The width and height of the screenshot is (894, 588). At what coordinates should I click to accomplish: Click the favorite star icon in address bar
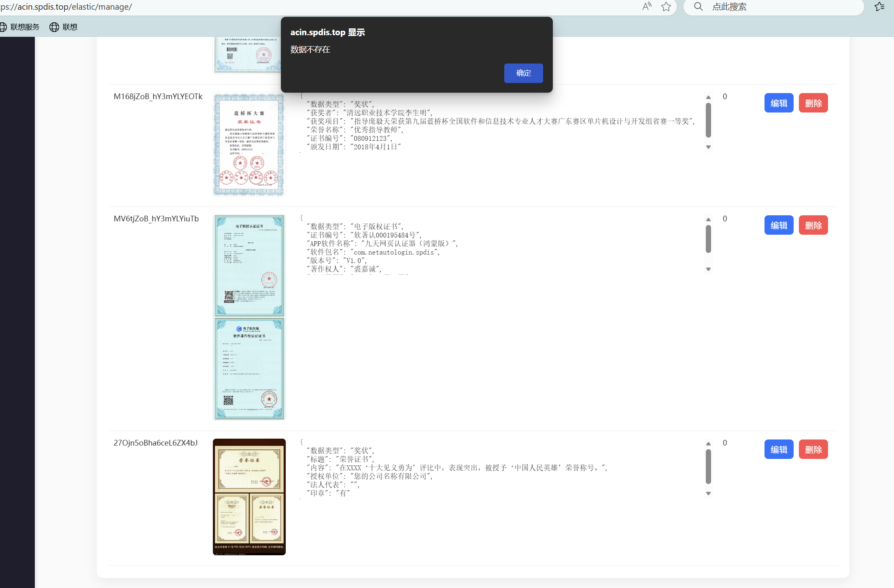pos(666,6)
